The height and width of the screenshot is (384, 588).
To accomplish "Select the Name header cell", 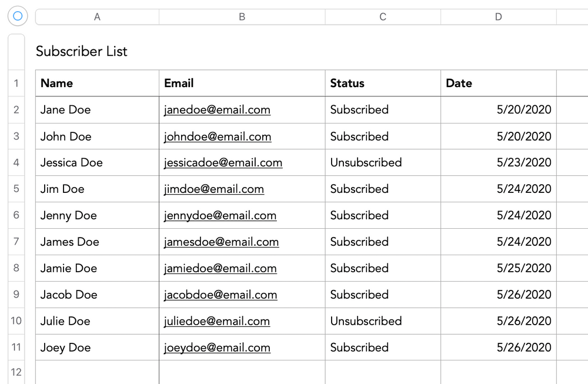I will click(x=97, y=84).
